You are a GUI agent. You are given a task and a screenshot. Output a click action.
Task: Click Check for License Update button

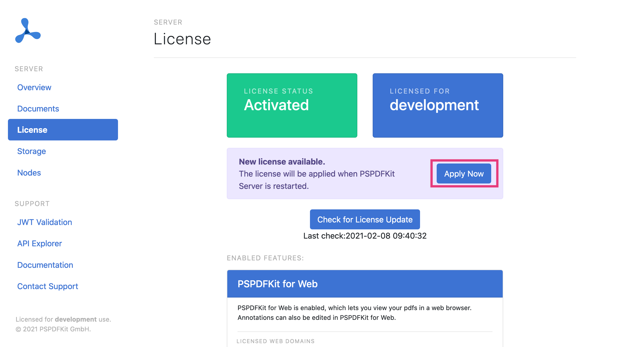[365, 219]
